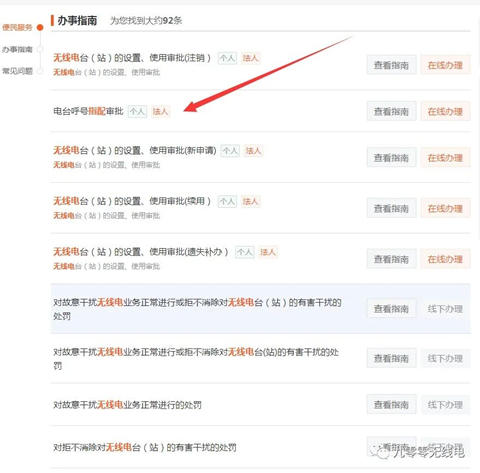The width and height of the screenshot is (480, 473).
Task: Click 查看指南 for the 遗失补办 item
Action: [391, 259]
